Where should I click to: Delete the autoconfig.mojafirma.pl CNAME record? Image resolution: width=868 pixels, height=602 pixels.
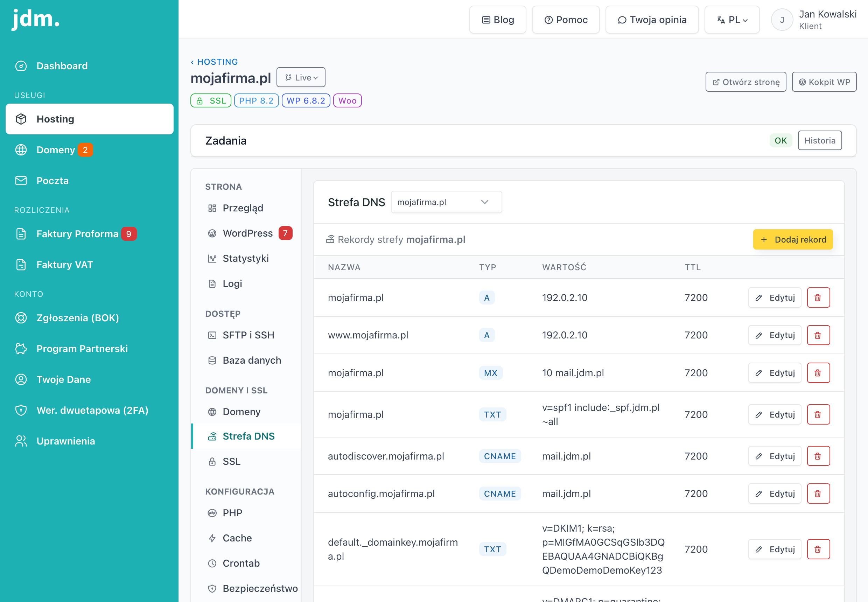pos(818,493)
